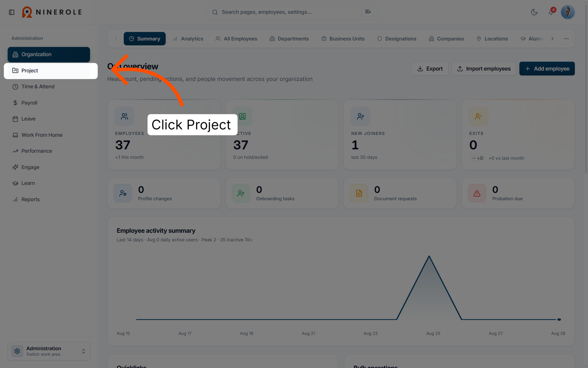The height and width of the screenshot is (368, 588).
Task: Open Profile changes card icon
Action: [123, 194]
